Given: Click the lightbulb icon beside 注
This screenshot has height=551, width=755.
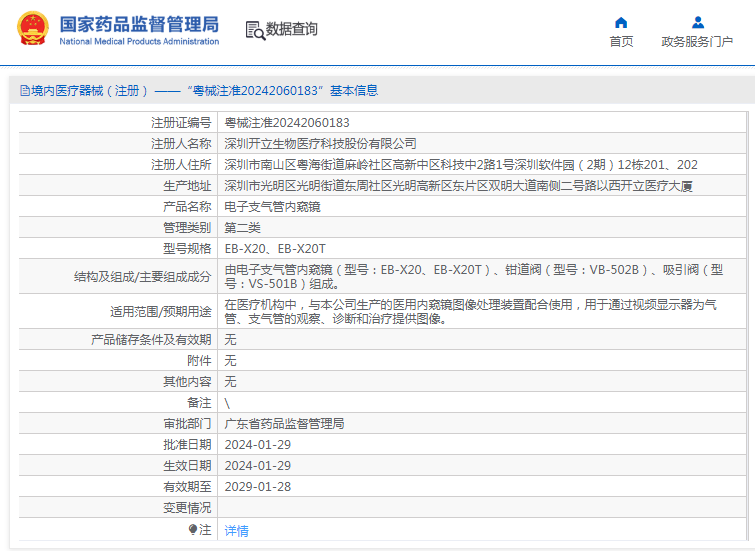Looking at the screenshot, I should point(193,530).
